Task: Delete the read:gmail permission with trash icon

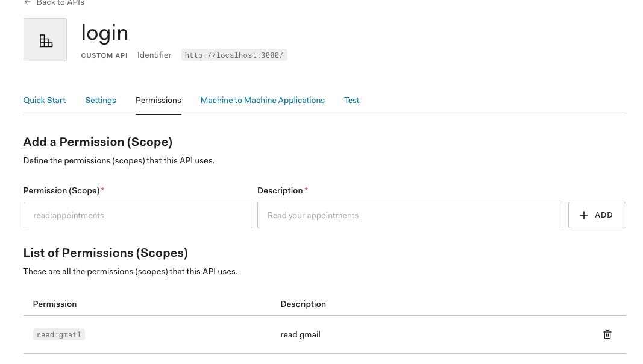Action: (607, 334)
